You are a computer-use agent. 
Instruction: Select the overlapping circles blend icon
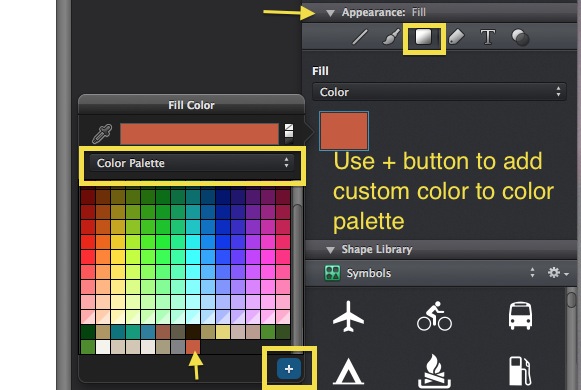(x=520, y=37)
